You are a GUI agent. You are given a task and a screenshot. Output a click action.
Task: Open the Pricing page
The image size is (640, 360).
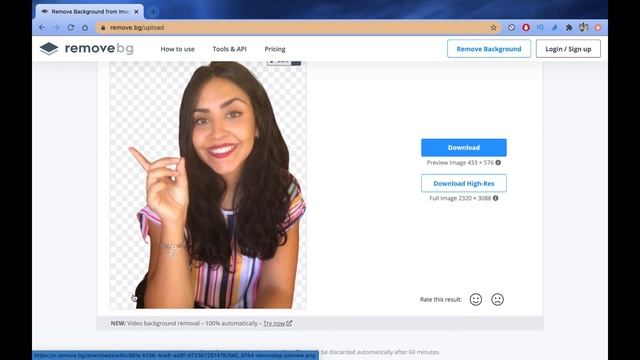click(x=275, y=49)
